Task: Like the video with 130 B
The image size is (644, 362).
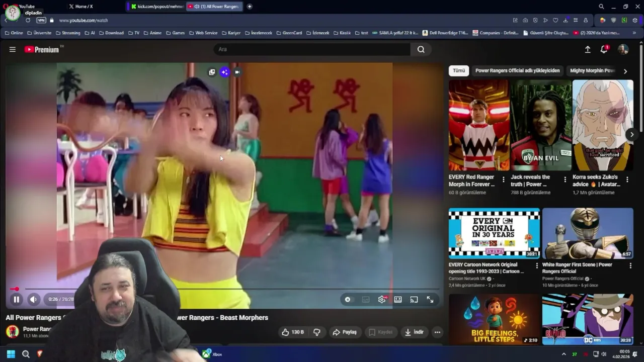Action: [292, 332]
